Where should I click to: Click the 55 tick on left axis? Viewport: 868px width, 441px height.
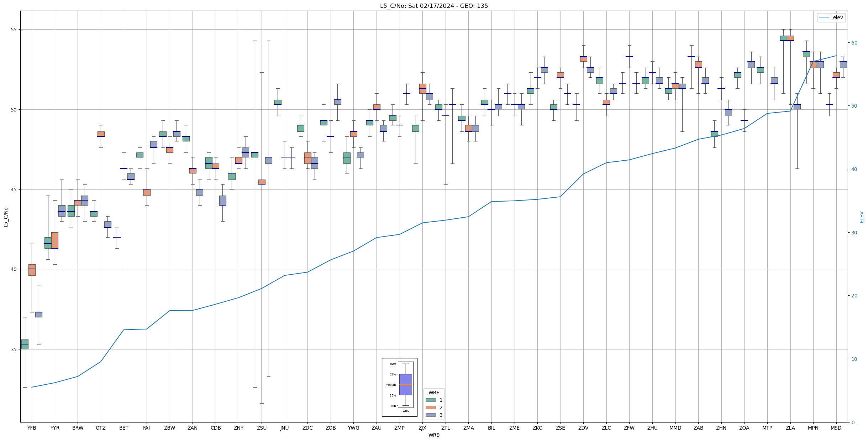point(14,30)
